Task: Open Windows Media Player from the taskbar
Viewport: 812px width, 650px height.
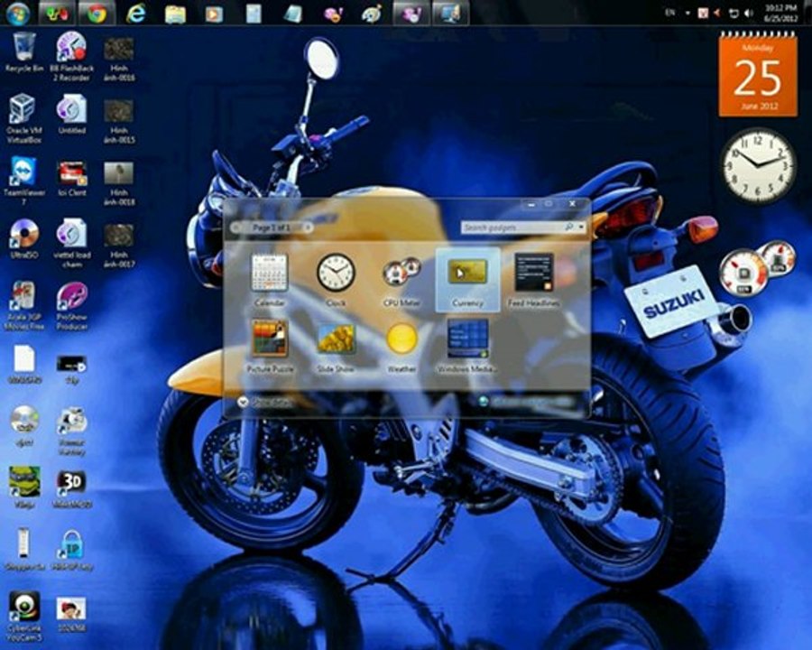Action: point(213,13)
